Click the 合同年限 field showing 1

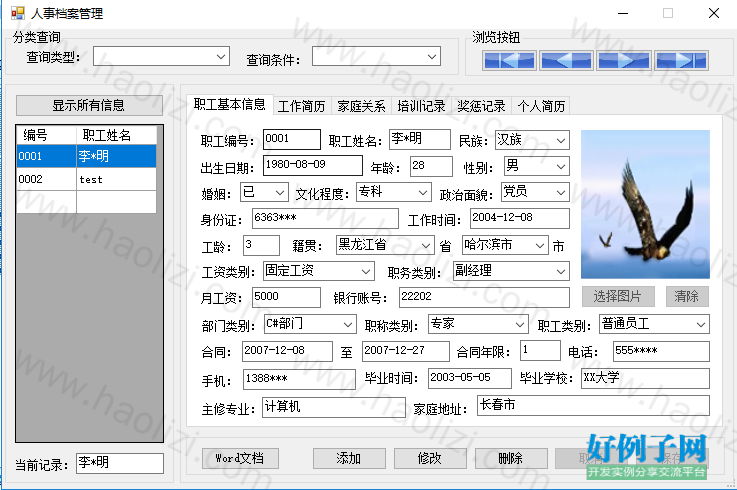540,351
